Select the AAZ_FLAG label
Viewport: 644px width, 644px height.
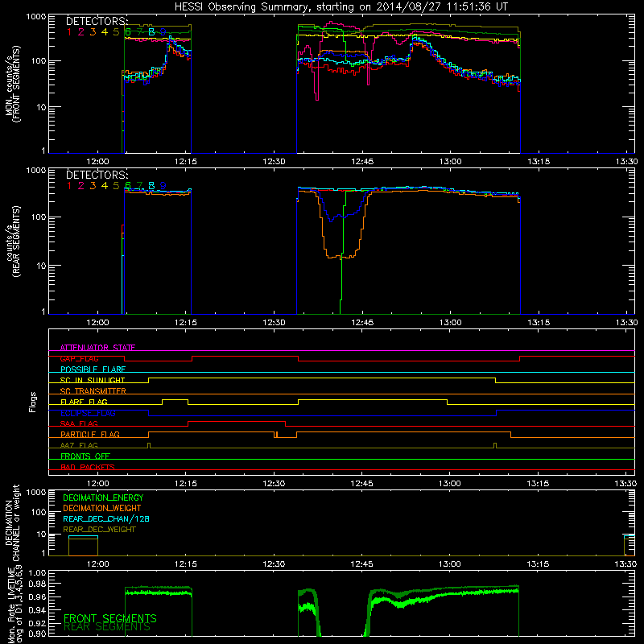(79, 445)
